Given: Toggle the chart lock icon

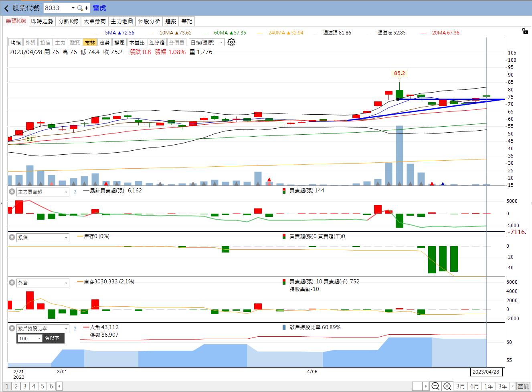Looking at the screenshot, I should click(x=525, y=31).
